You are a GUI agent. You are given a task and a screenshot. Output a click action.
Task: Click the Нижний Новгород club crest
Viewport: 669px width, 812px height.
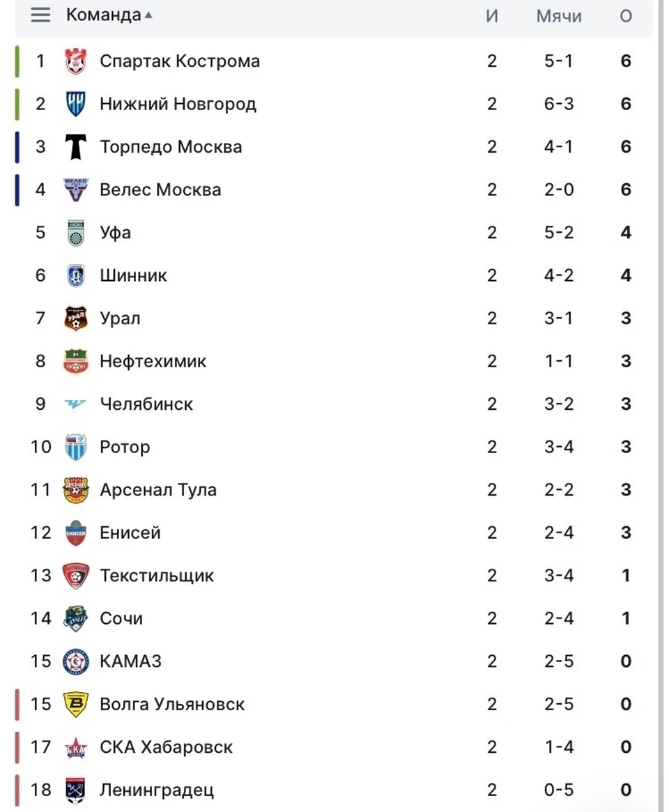(75, 104)
